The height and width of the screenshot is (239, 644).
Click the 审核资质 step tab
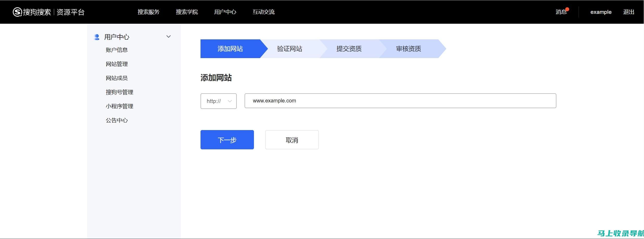[x=409, y=49]
